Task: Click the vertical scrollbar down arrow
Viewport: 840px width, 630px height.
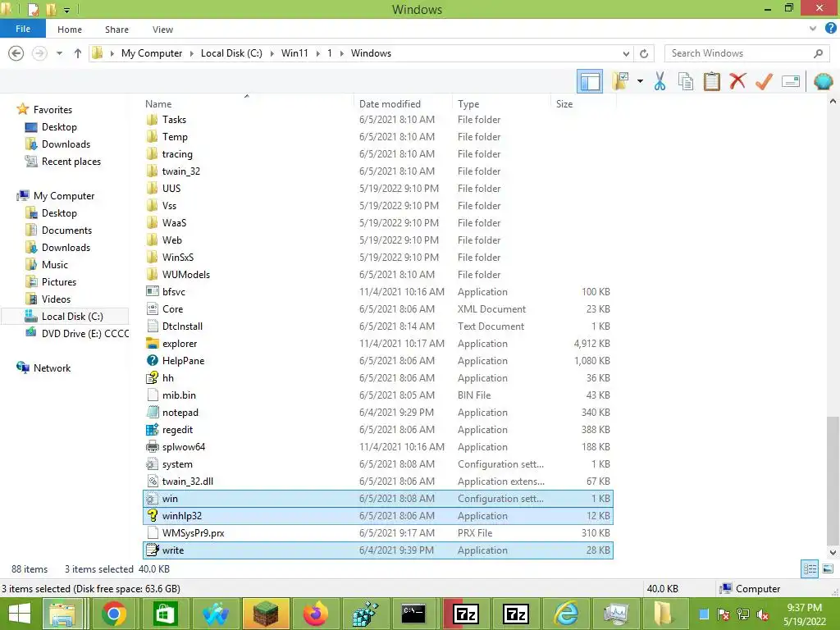Action: click(x=833, y=552)
